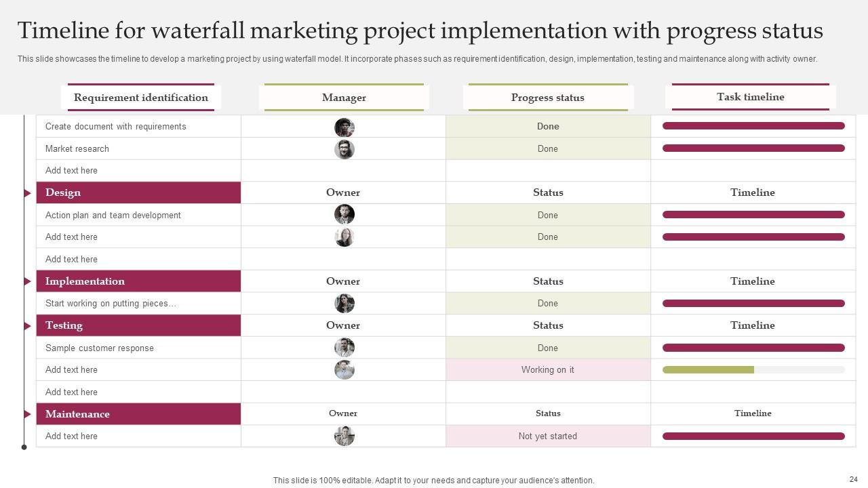This screenshot has height=488, width=868.
Task: Select the Task timeline column header
Action: (x=750, y=97)
